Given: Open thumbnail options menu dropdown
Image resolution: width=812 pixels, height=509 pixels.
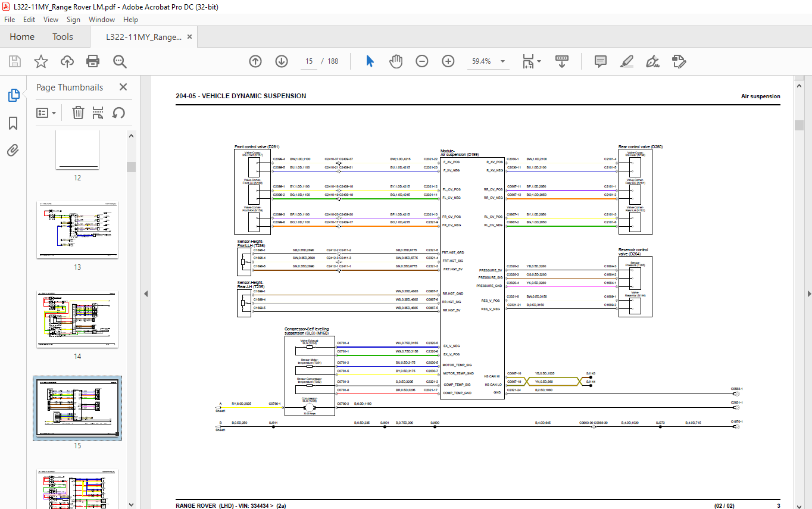Looking at the screenshot, I should tap(46, 113).
